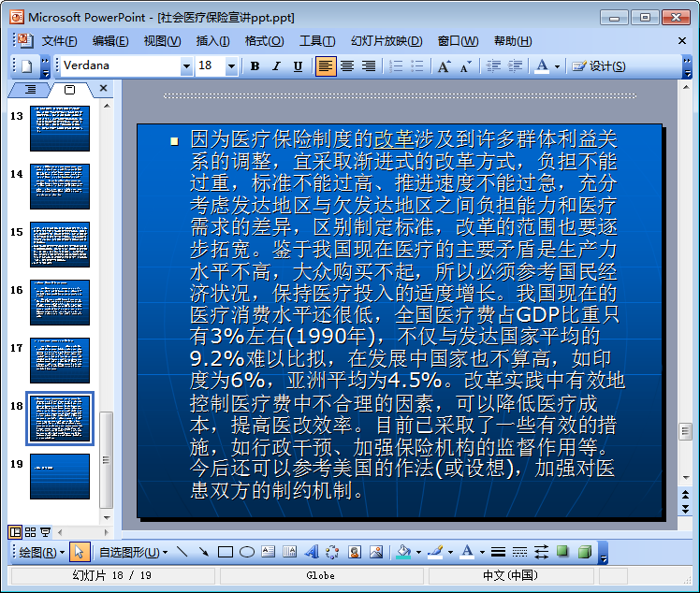The image size is (700, 593).
Task: Open the font size 18 dropdown
Action: (231, 66)
